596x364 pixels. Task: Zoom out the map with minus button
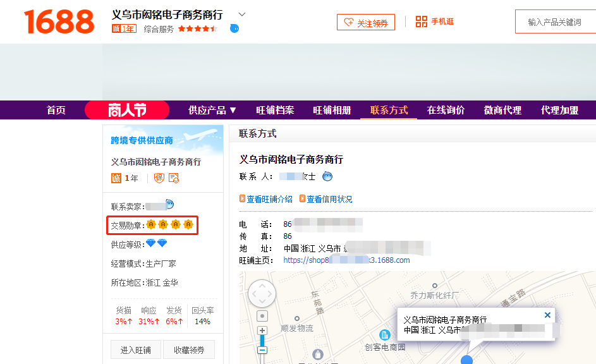coord(262,350)
